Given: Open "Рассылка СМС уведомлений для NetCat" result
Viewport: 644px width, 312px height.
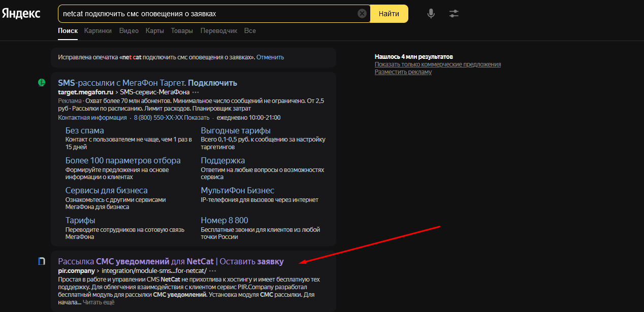Looking at the screenshot, I should tap(171, 262).
